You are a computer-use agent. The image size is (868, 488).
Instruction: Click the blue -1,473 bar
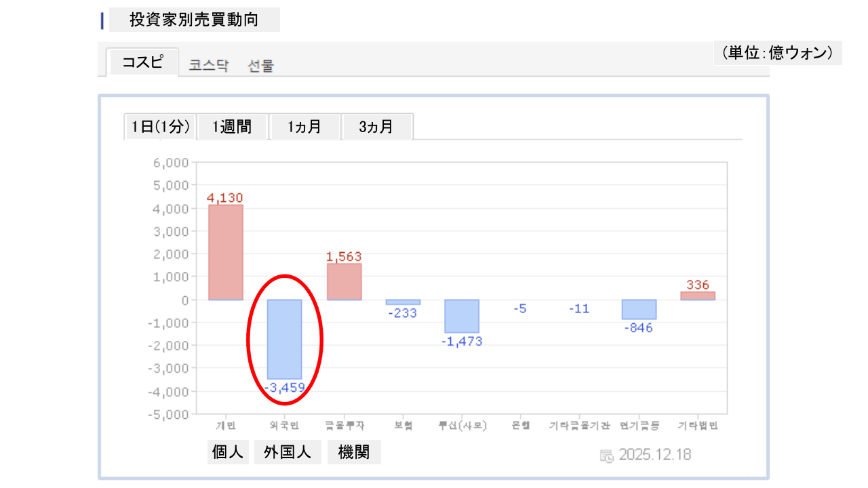pos(462,316)
